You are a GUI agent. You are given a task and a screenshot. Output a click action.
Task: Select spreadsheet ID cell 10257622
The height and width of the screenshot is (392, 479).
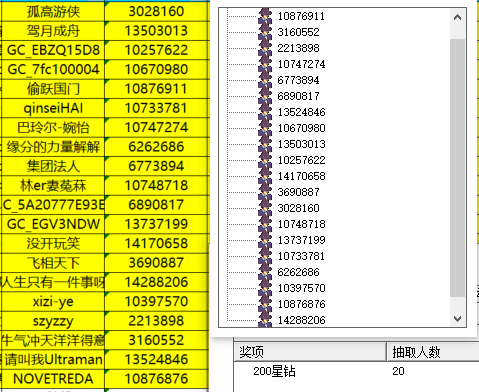point(156,50)
